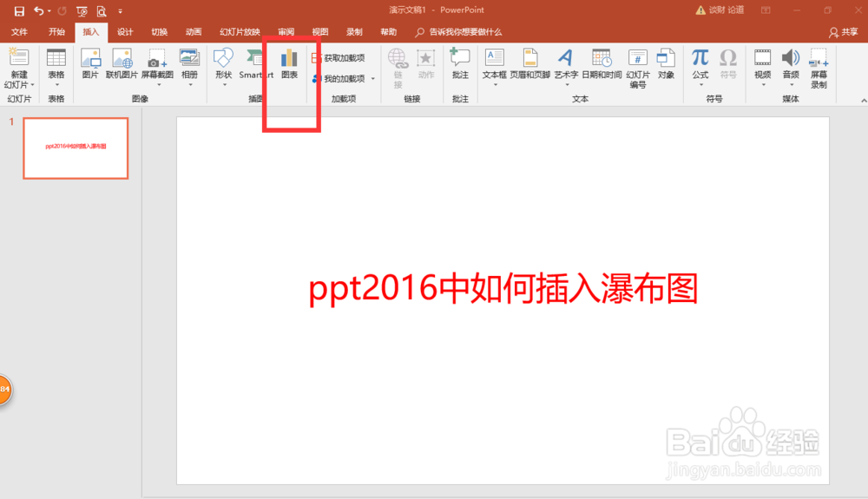Select slide 1 thumbnail
This screenshot has width=868, height=499.
tap(76, 148)
